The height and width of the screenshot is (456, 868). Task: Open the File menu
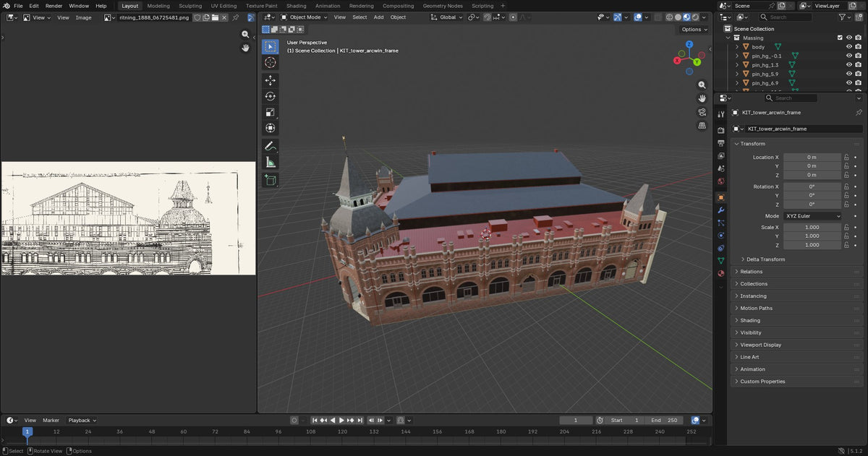(18, 6)
